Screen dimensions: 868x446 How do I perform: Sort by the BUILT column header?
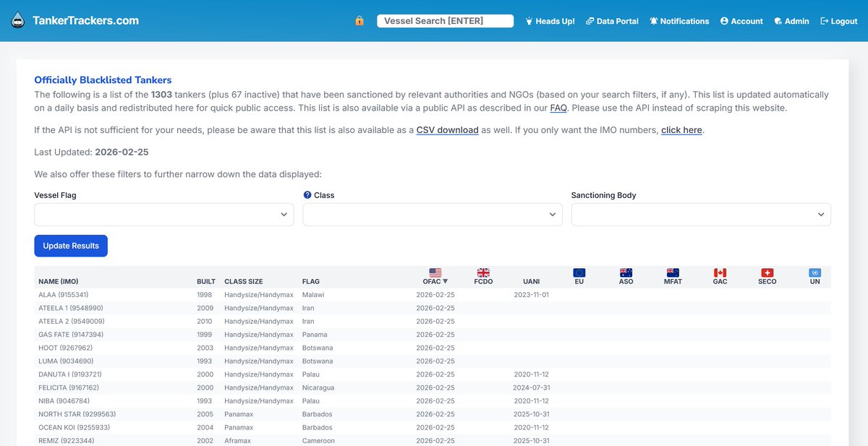206,281
